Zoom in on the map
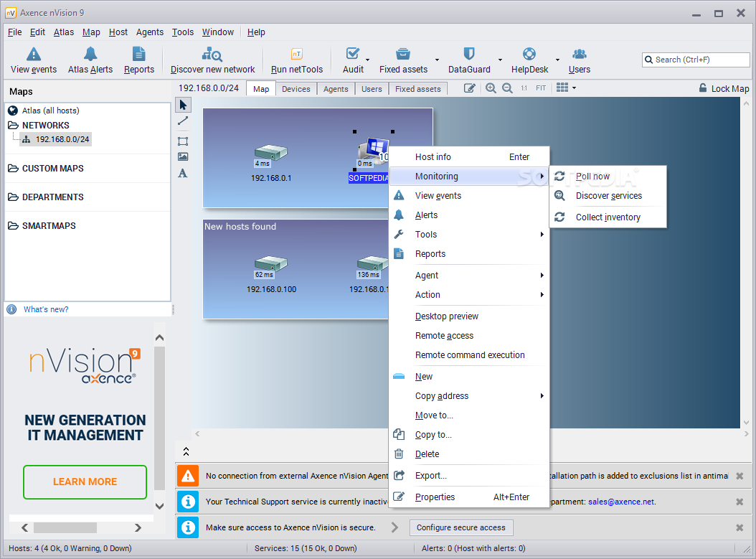Screen dimensions: 756x559 (x=491, y=88)
